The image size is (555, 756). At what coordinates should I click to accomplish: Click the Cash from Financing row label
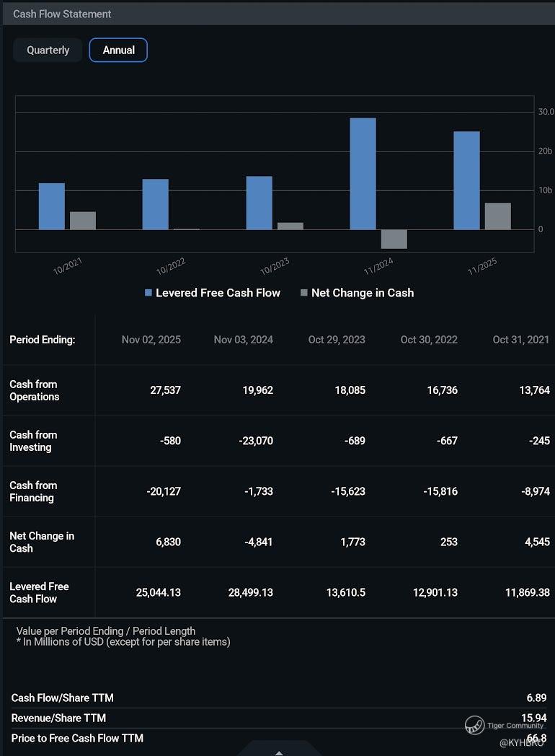pos(33,492)
